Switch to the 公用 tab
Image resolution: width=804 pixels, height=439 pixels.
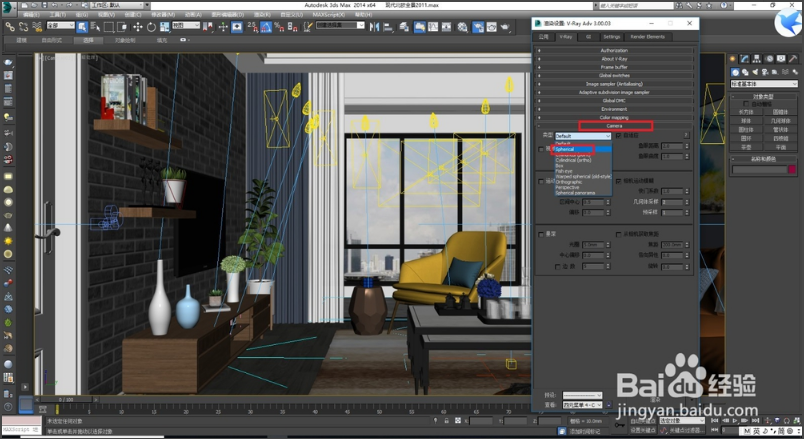pos(544,37)
